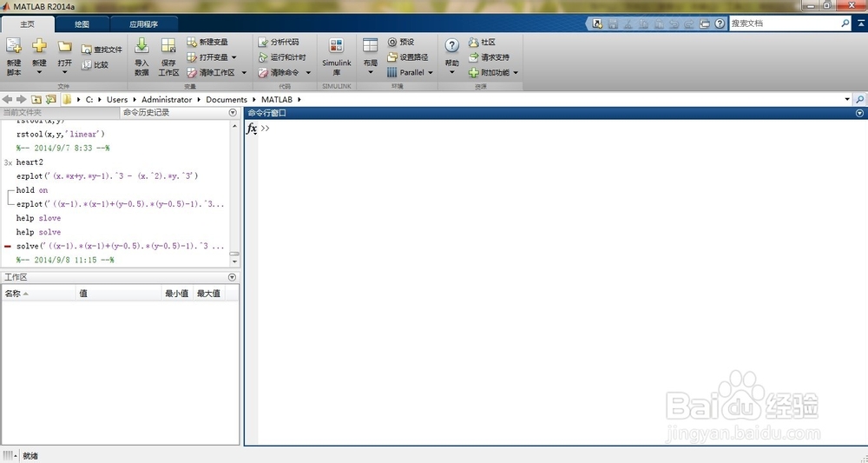Click the back navigation arrow

(x=7, y=99)
